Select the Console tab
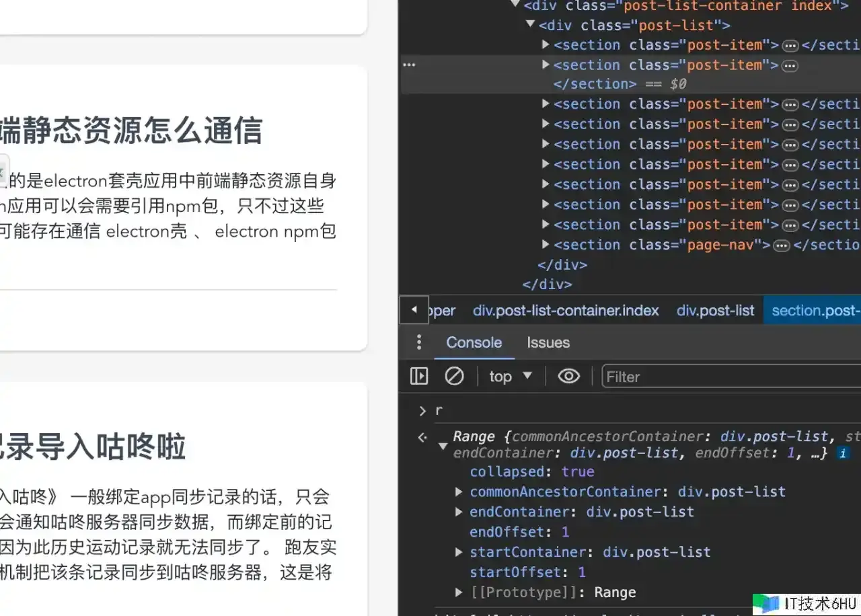 [474, 342]
